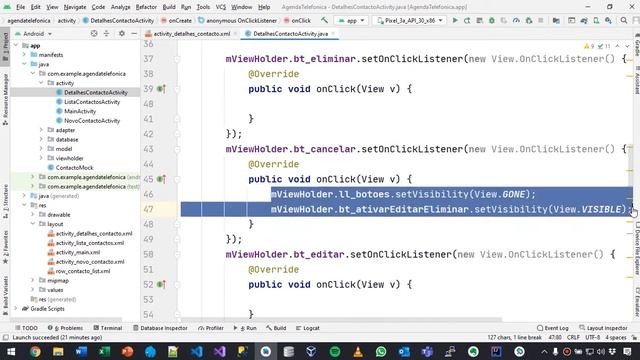Open row_contacto_list.xml layout file
Image resolution: width=640 pixels, height=360 pixels.
(83, 271)
